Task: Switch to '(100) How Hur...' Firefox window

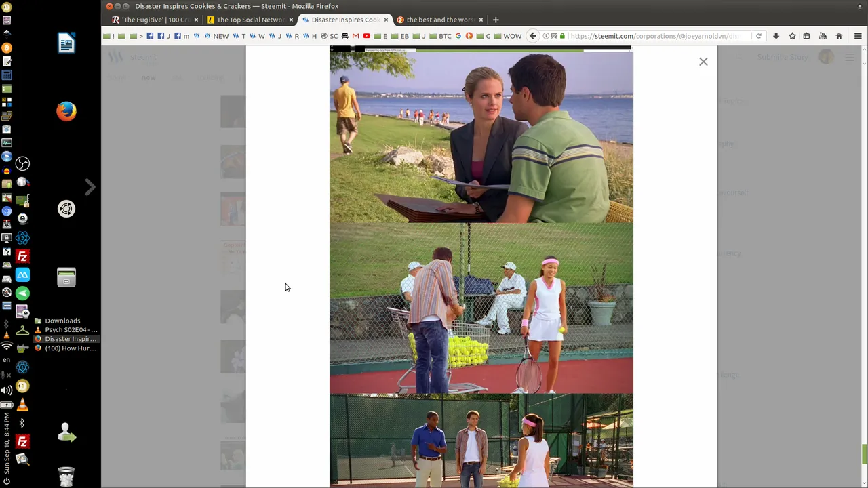Action: click(66, 348)
